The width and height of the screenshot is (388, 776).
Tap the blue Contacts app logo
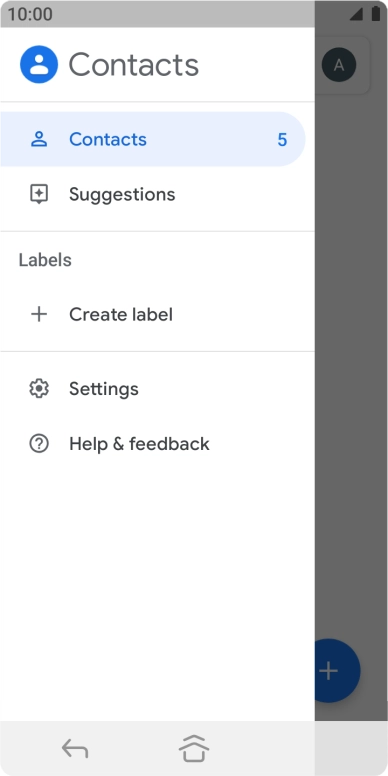pos(39,64)
